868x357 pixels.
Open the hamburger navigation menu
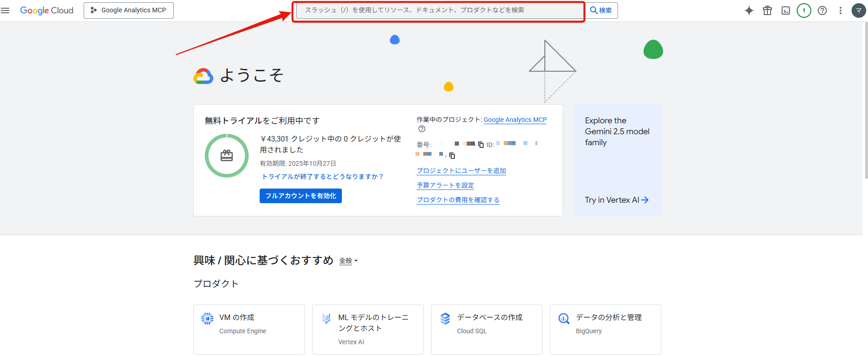[5, 10]
